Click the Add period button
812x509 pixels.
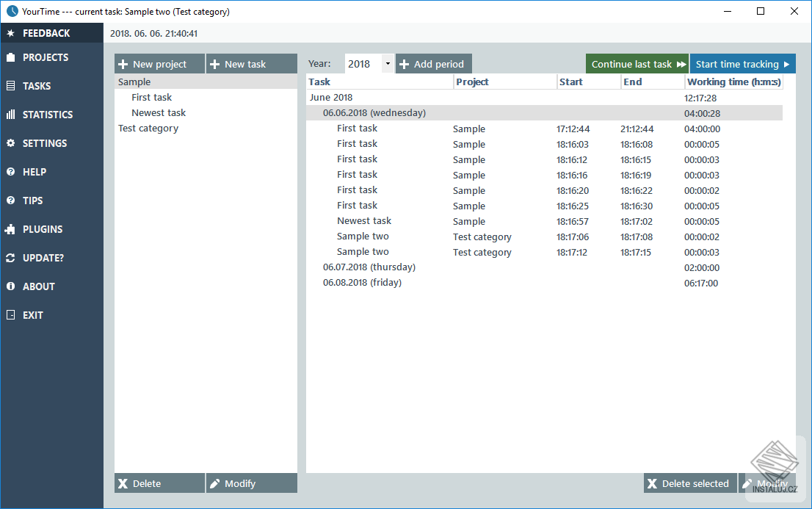(x=433, y=64)
